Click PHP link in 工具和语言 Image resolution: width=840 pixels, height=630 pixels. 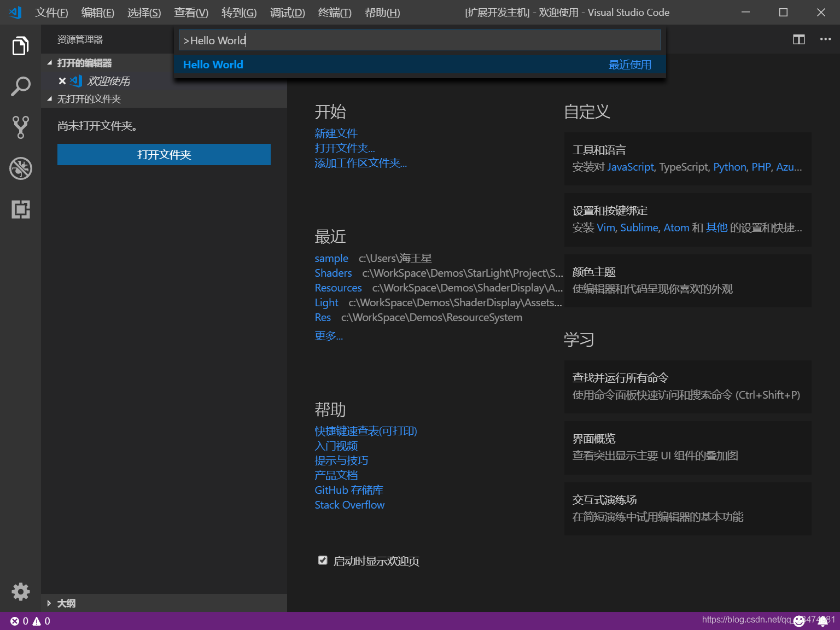[x=761, y=167]
